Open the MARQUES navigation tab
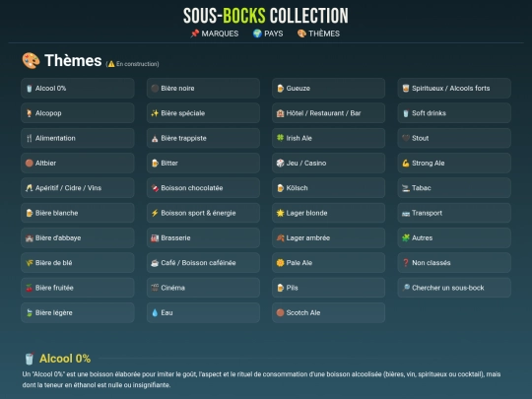 (x=215, y=33)
